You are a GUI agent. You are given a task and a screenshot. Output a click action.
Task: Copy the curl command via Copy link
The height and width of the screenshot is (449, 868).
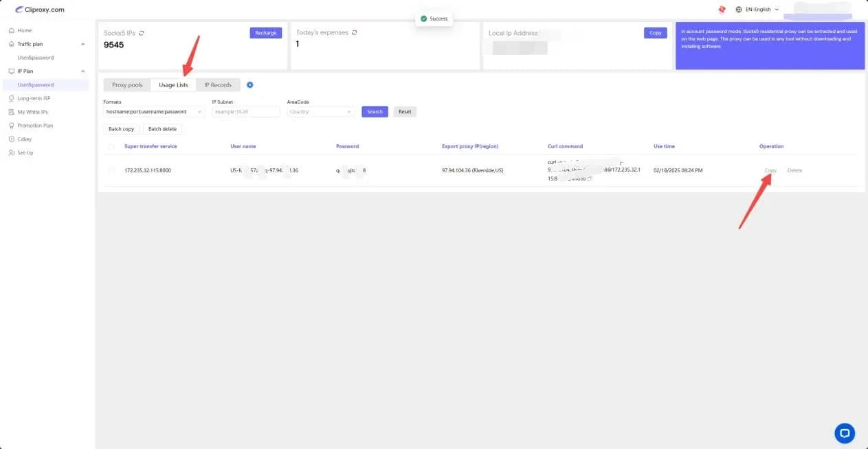[770, 170]
